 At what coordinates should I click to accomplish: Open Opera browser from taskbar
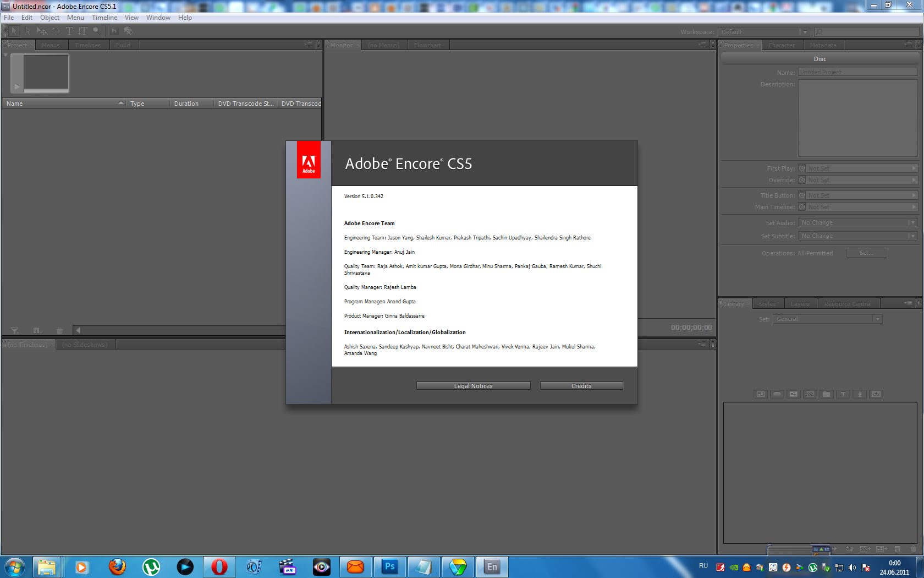219,566
